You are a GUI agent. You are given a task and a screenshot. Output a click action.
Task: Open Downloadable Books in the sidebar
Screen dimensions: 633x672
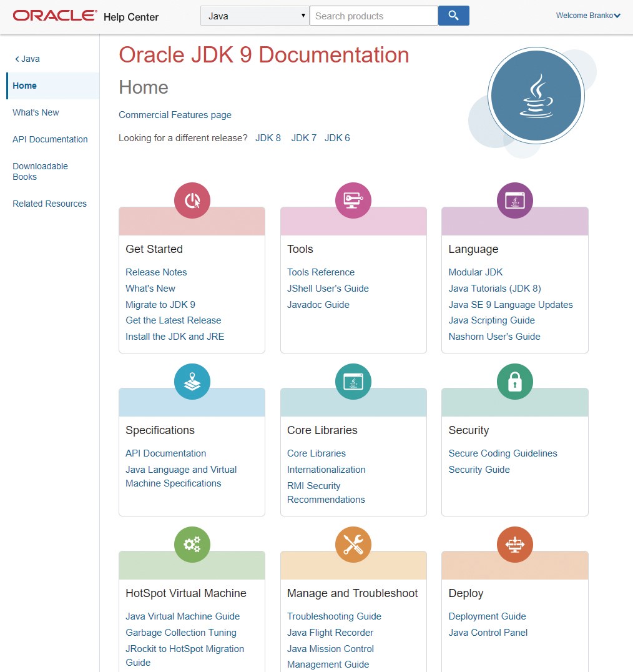40,171
